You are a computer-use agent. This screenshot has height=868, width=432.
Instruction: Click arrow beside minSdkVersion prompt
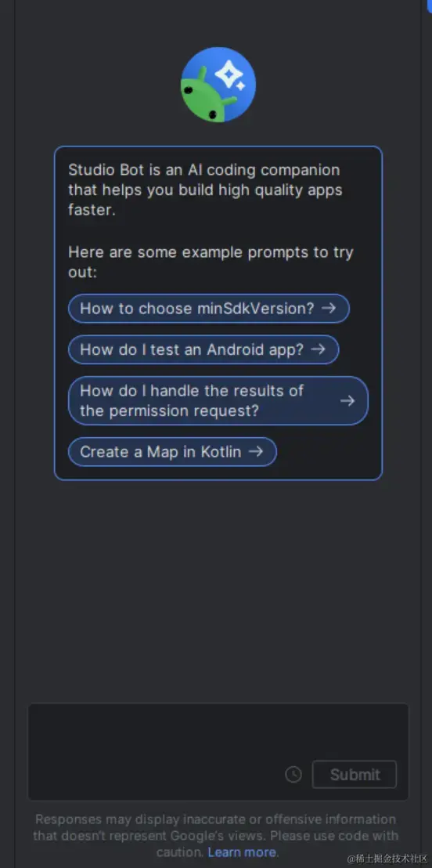(x=329, y=308)
